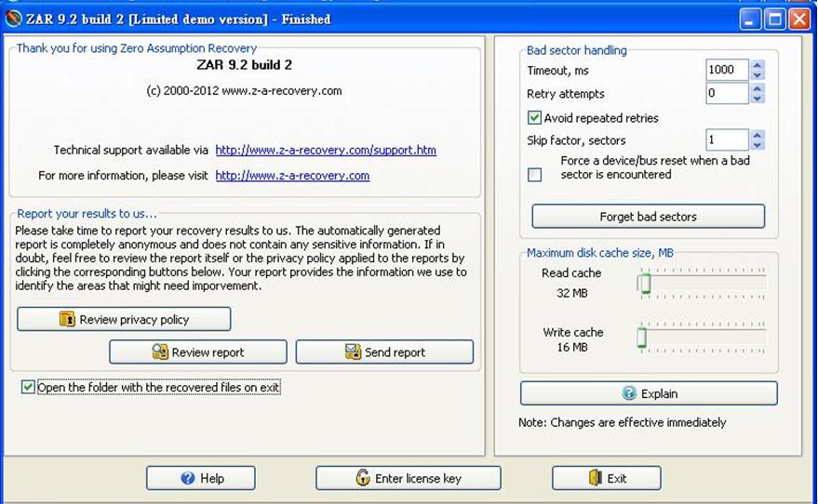Click the Write cache slider handle

click(642, 338)
